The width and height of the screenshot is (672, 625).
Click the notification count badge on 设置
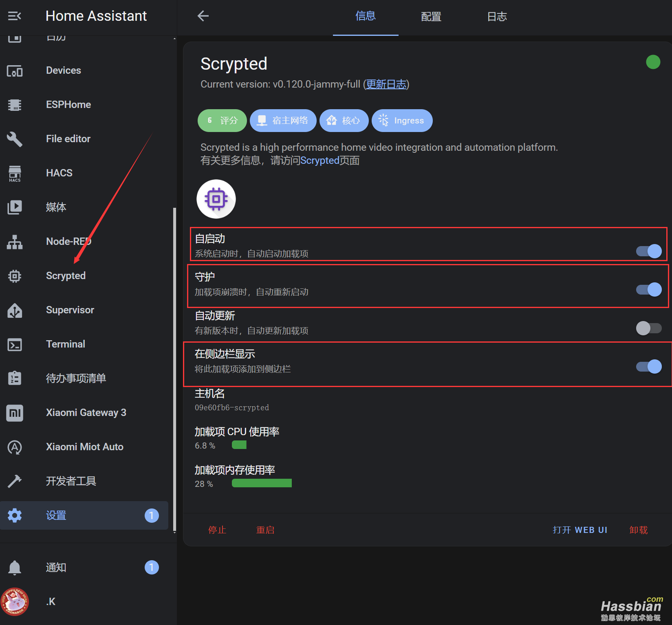point(152,515)
